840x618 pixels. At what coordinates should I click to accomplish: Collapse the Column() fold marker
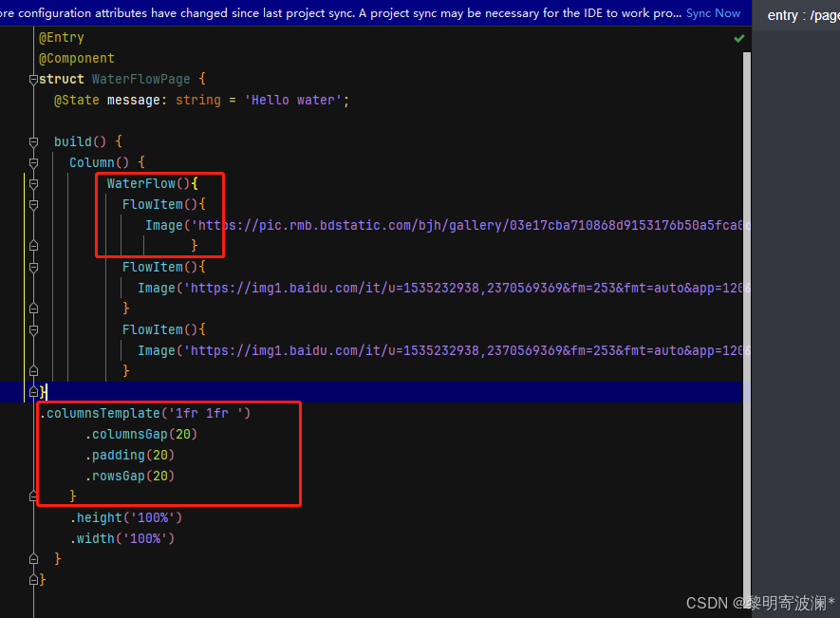point(33,163)
